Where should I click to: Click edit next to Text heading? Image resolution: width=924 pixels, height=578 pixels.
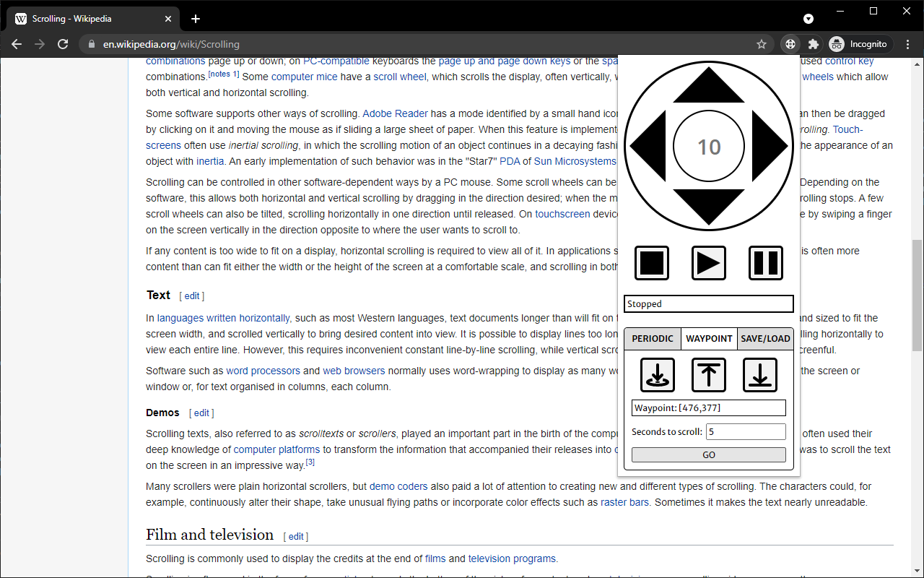point(192,296)
